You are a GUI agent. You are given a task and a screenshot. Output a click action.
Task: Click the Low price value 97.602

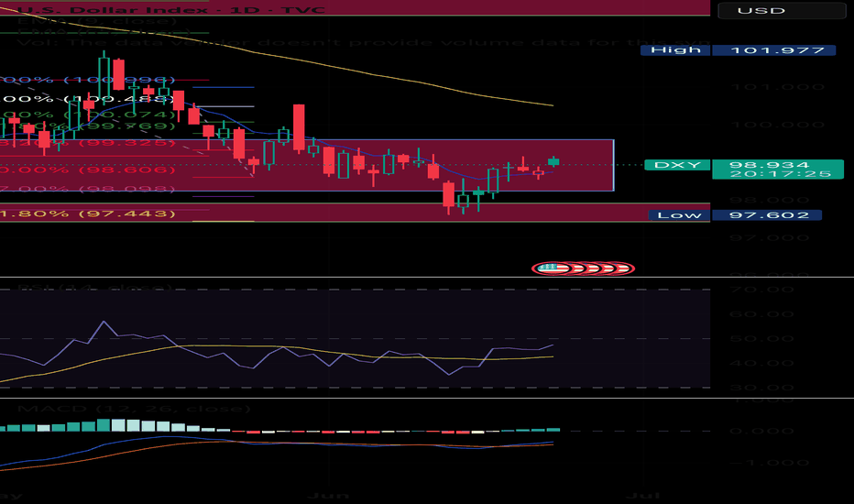(767, 215)
